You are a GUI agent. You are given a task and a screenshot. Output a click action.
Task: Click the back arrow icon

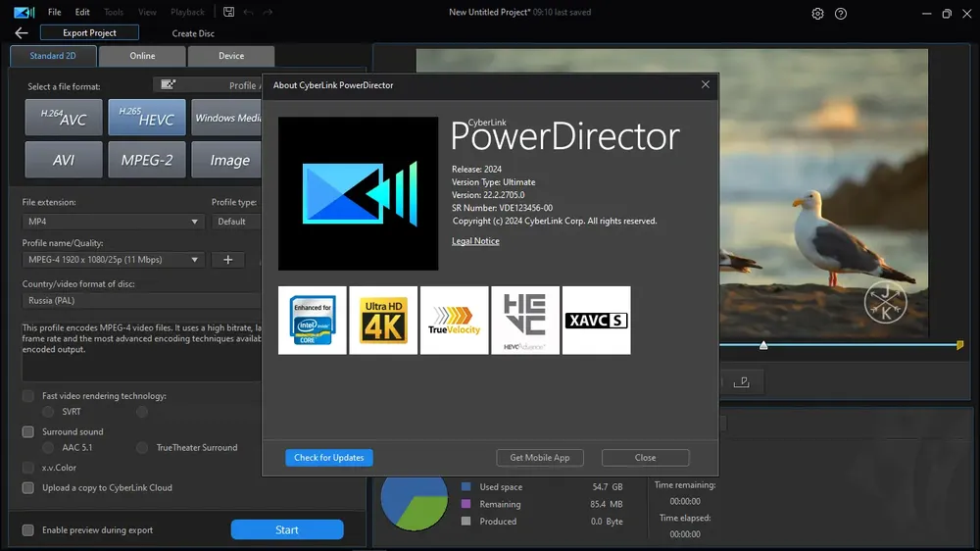coord(22,33)
